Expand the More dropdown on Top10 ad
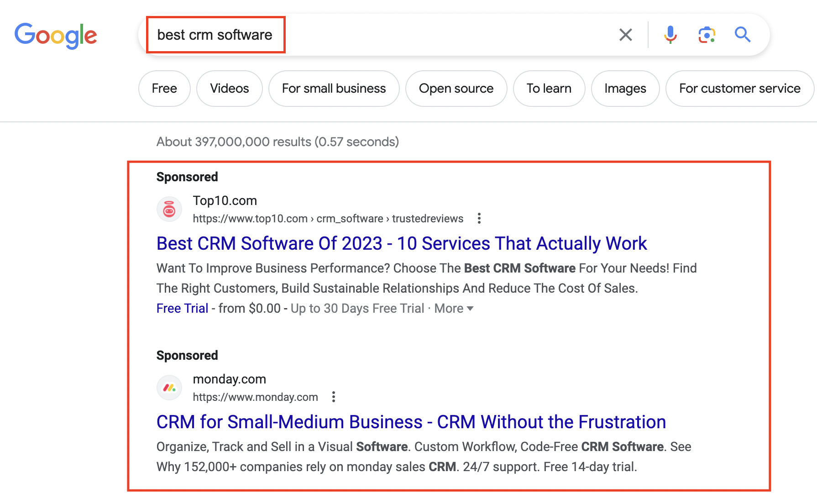The height and width of the screenshot is (504, 817). [454, 309]
